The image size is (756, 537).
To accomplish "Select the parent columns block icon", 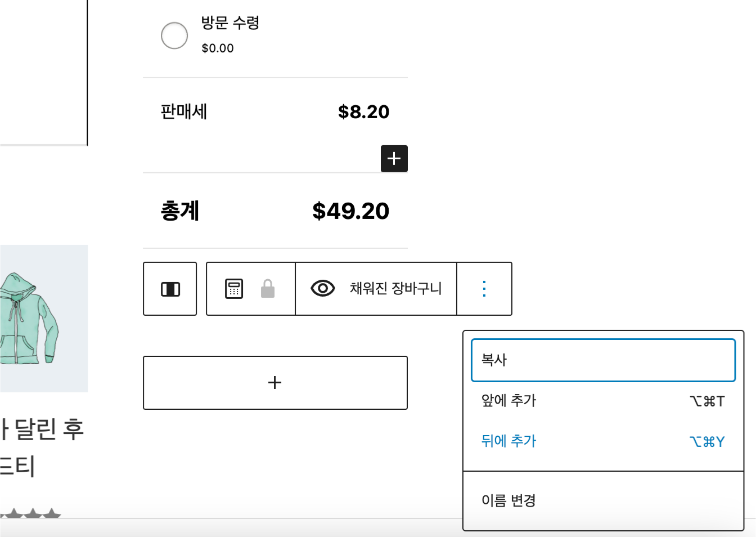I will 170,289.
